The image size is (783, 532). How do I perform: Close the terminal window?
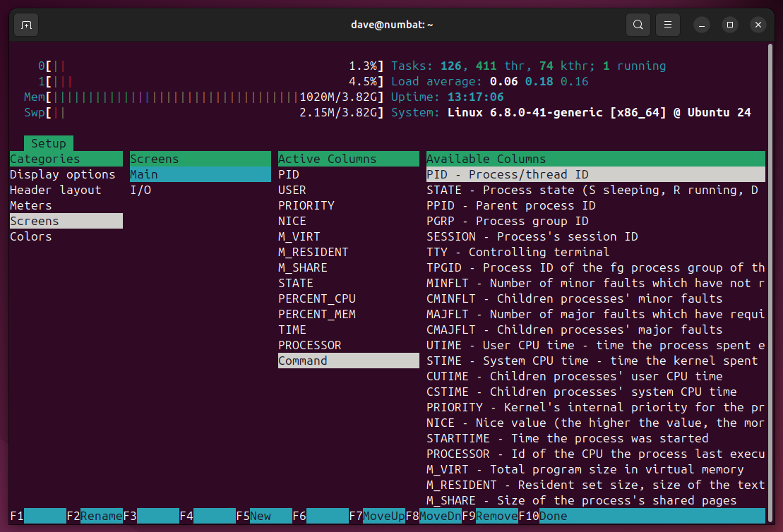[758, 25]
